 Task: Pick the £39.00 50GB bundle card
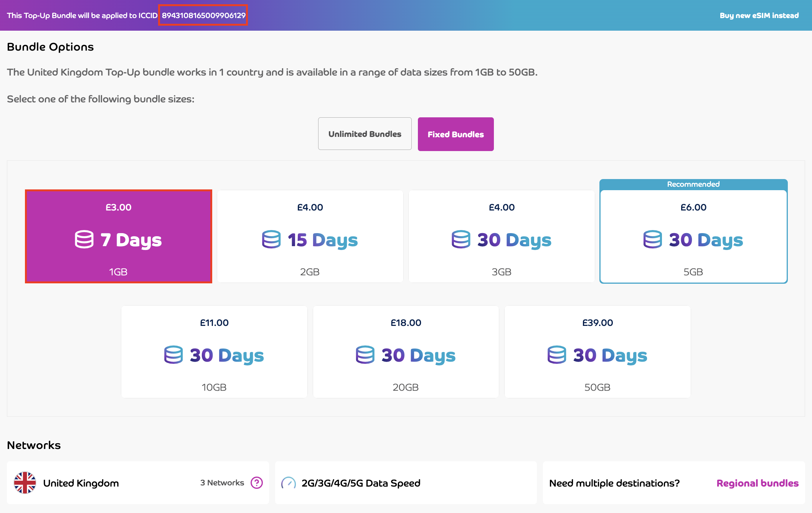tap(597, 352)
